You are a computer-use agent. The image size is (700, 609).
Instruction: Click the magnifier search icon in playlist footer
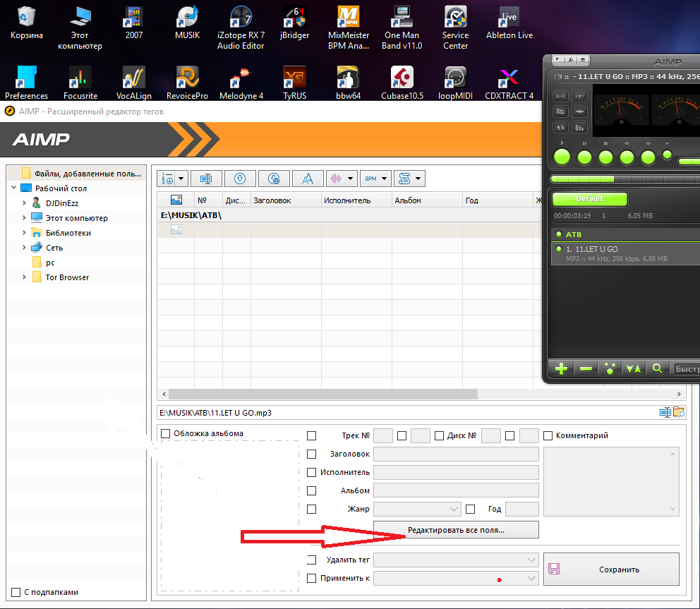point(657,369)
